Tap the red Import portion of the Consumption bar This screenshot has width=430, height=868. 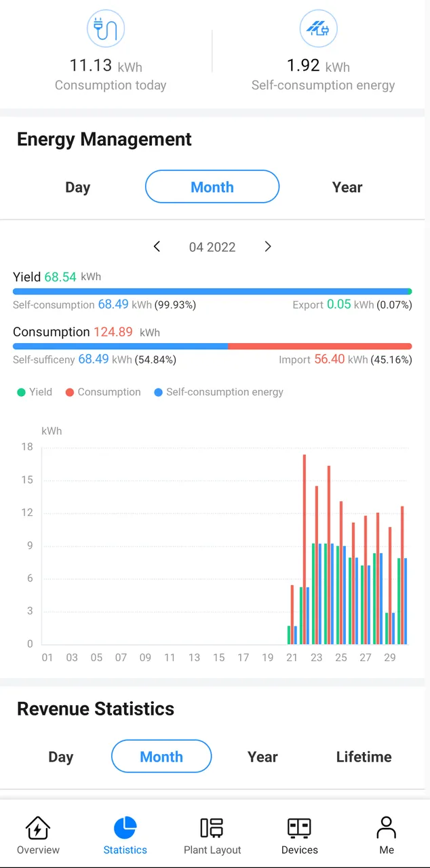(x=320, y=346)
